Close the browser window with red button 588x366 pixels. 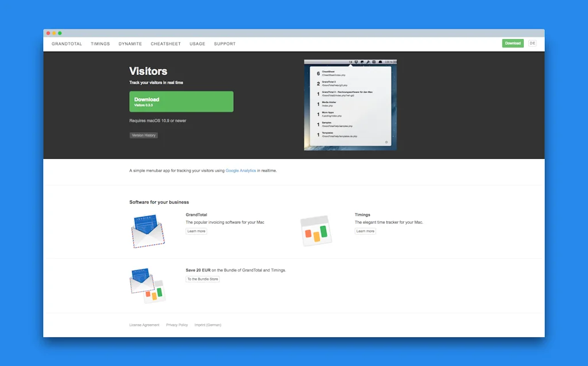pyautogui.click(x=48, y=33)
